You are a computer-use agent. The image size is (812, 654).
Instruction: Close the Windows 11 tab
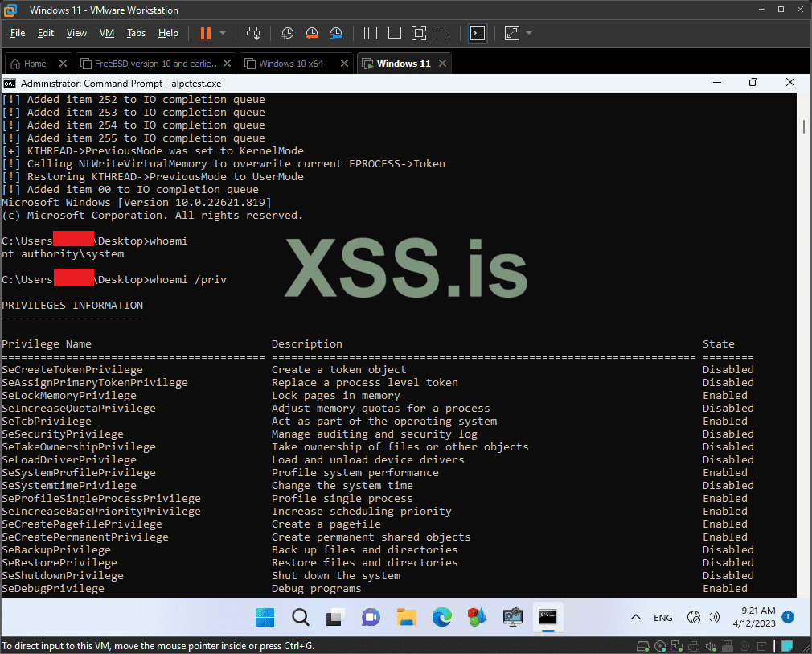442,64
